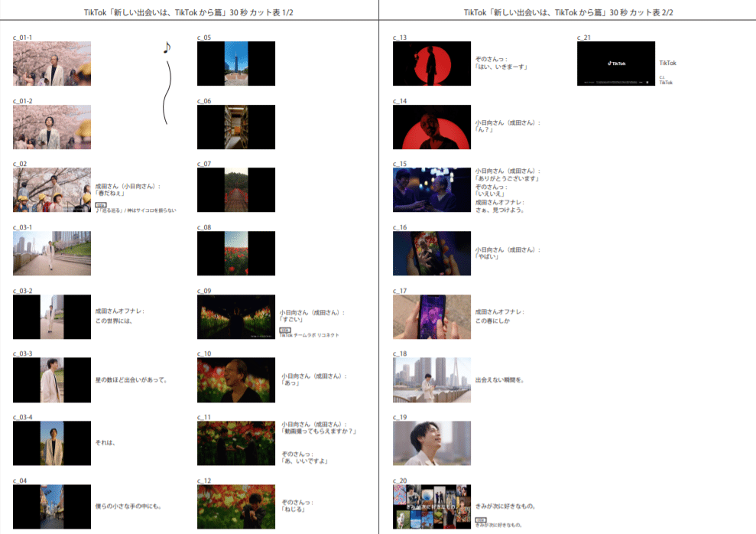Click the video grid collage thumbnail in c_20
This screenshot has height=534, width=756.
(x=432, y=506)
